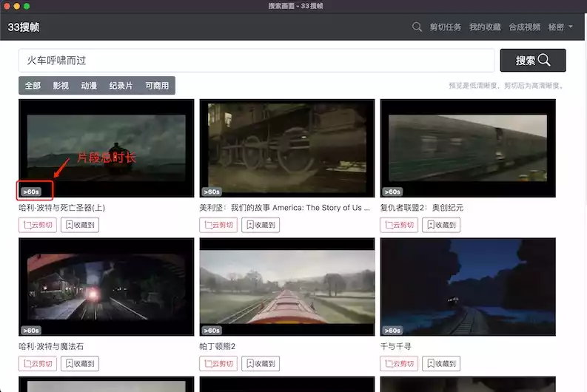This screenshot has height=392, width=587.
Task: Click 云剪切 under 千与千寻
Action: 399,364
